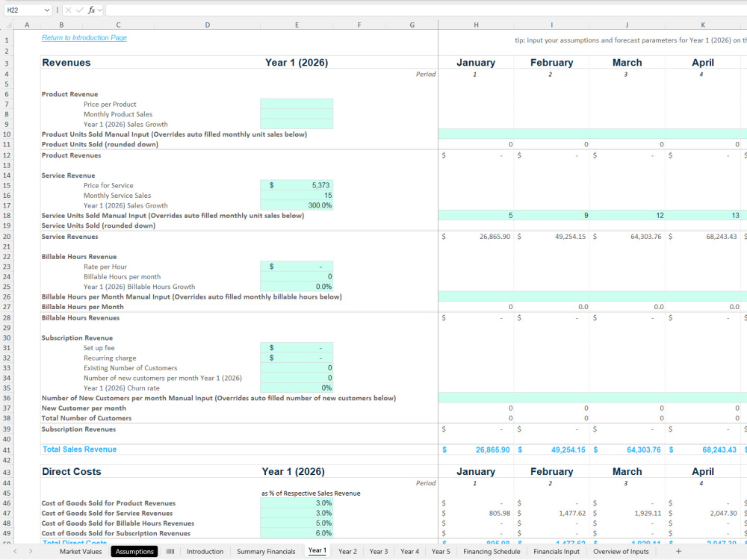Switch to the Year 4 sheet tab
This screenshot has width=747, height=560.
click(x=409, y=552)
